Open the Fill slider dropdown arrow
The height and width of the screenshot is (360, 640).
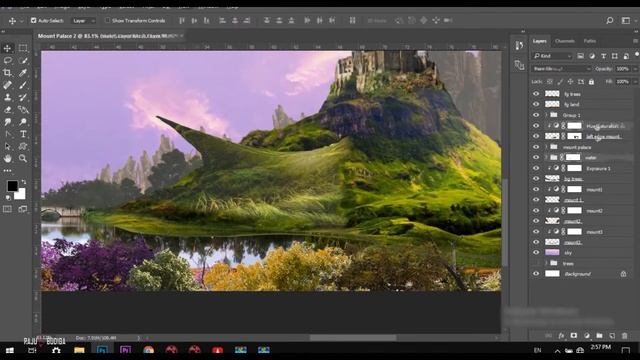635,82
